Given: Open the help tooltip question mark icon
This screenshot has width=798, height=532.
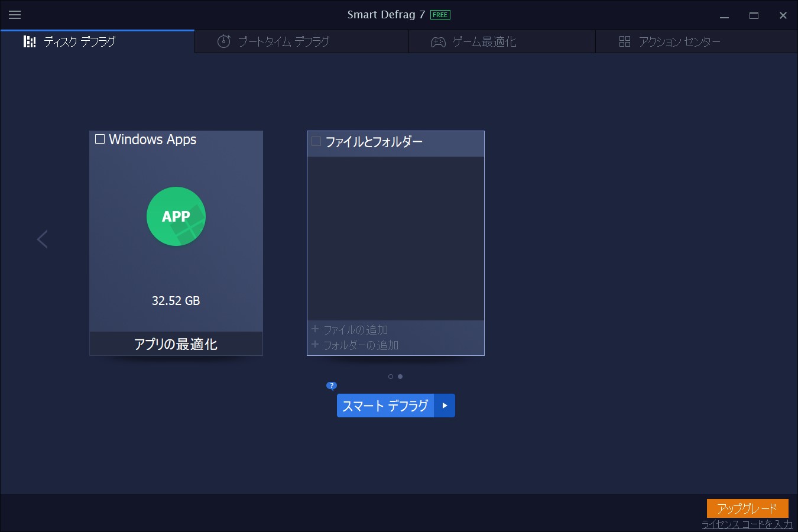Looking at the screenshot, I should coord(332,385).
